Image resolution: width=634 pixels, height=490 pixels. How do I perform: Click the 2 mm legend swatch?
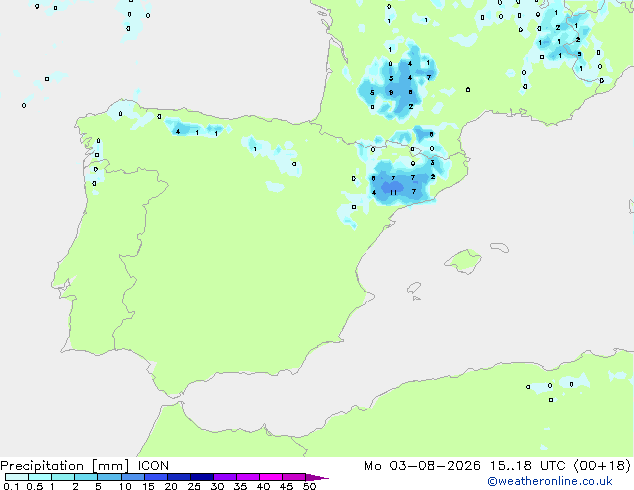86,477
